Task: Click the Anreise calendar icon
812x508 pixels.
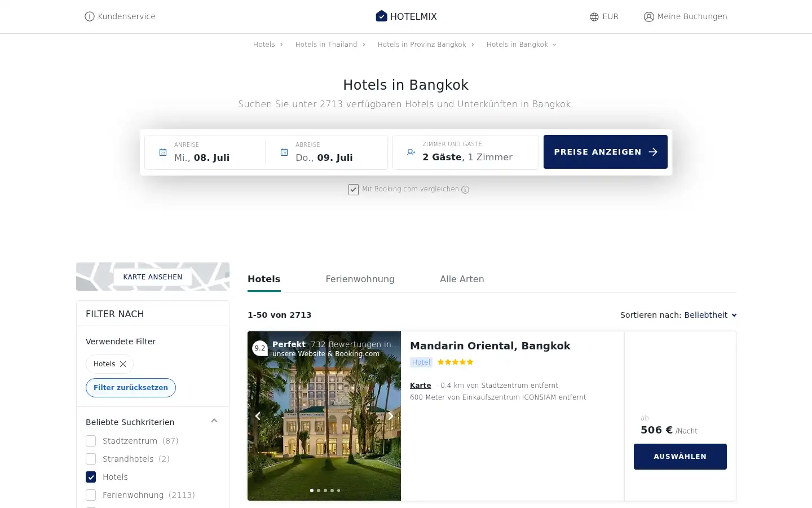Action: [x=163, y=152]
